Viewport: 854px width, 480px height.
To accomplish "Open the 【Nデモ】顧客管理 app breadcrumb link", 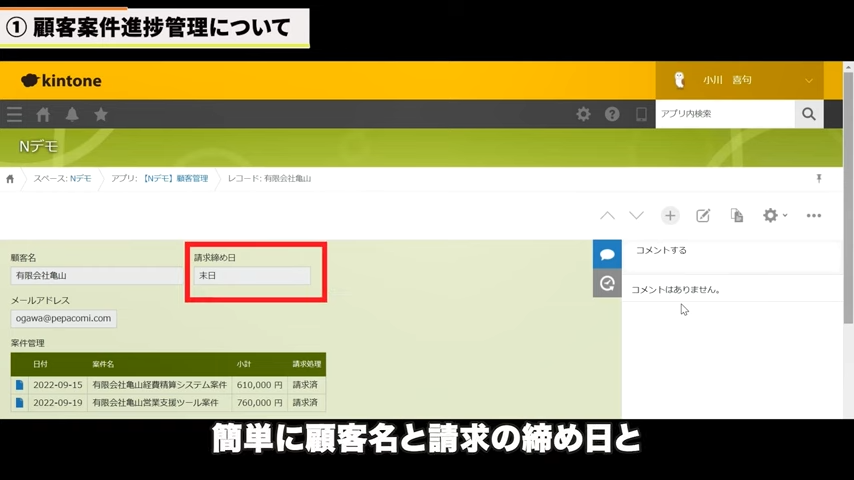I will [x=175, y=179].
